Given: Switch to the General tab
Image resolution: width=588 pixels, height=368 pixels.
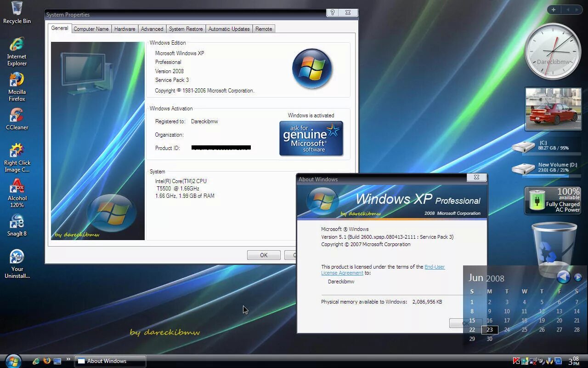Looking at the screenshot, I should click(60, 28).
